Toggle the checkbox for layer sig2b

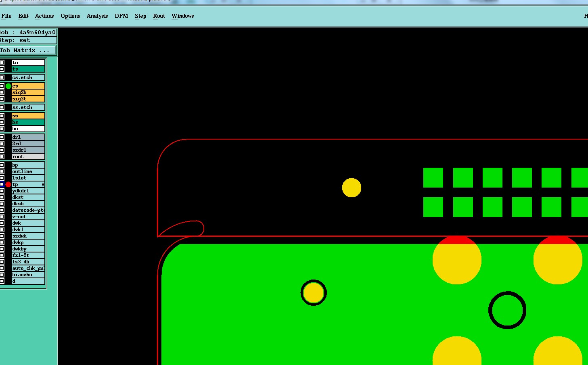[2, 92]
